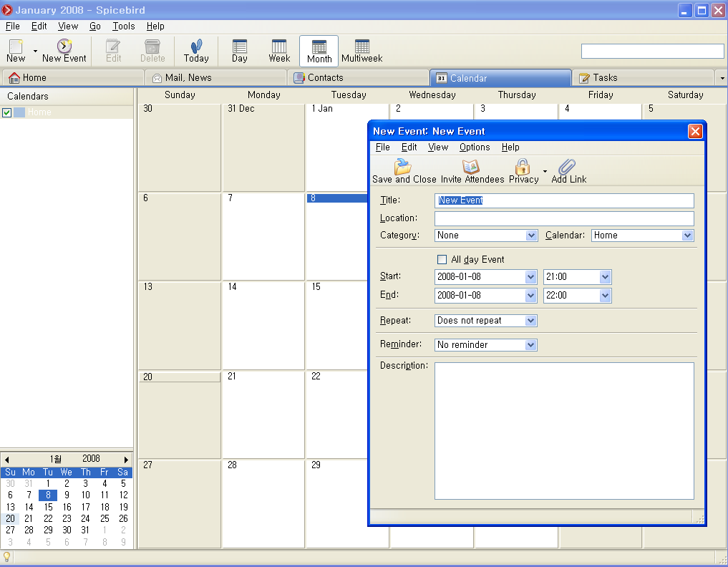Screen dimensions: 728x567
Task: Click the Description text area
Action: 564,431
